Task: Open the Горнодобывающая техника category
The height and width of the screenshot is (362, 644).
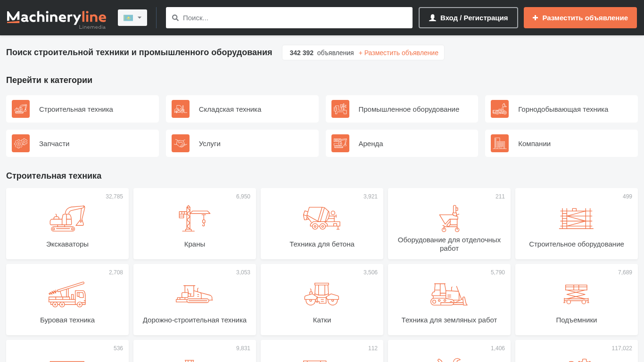Action: coord(562,109)
